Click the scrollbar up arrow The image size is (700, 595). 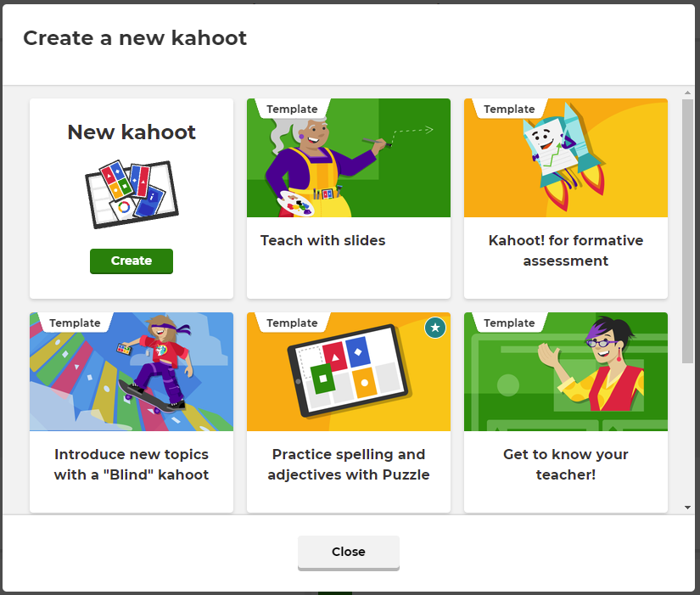687,93
